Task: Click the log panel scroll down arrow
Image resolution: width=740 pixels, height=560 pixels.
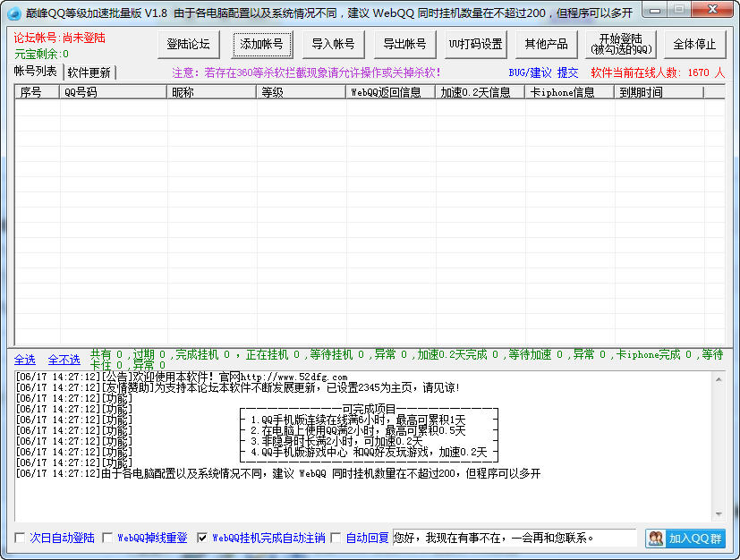Action: (x=719, y=513)
